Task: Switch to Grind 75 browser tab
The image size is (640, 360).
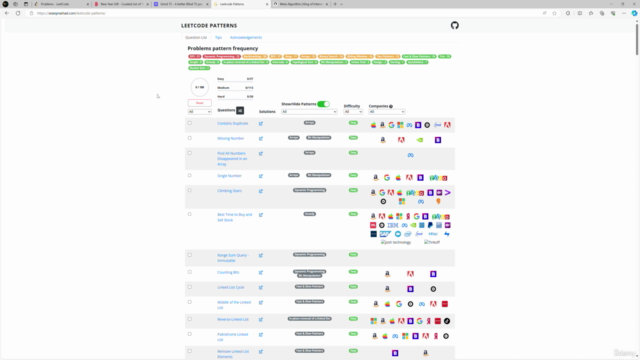Action: [181, 4]
